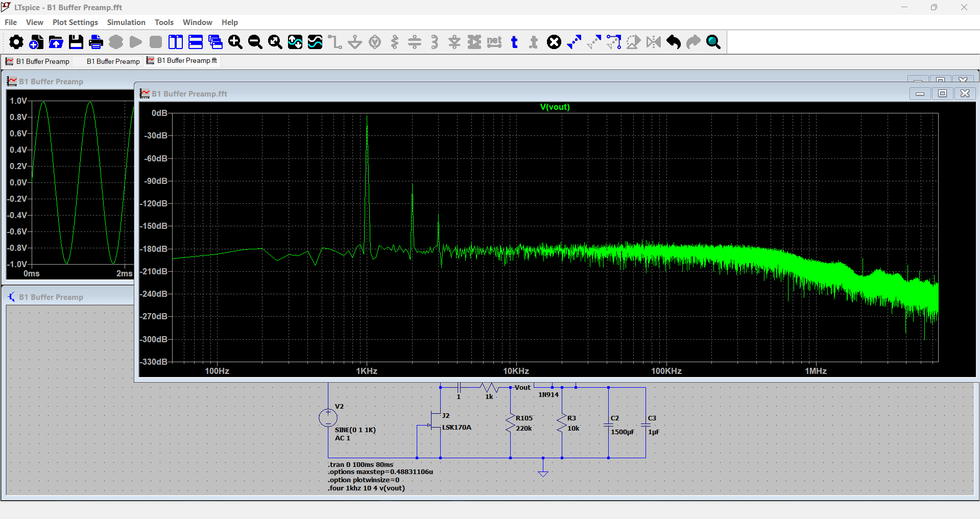Viewport: 980px width, 519px height.
Task: Zoom out with the magnifier minus
Action: coord(255,42)
